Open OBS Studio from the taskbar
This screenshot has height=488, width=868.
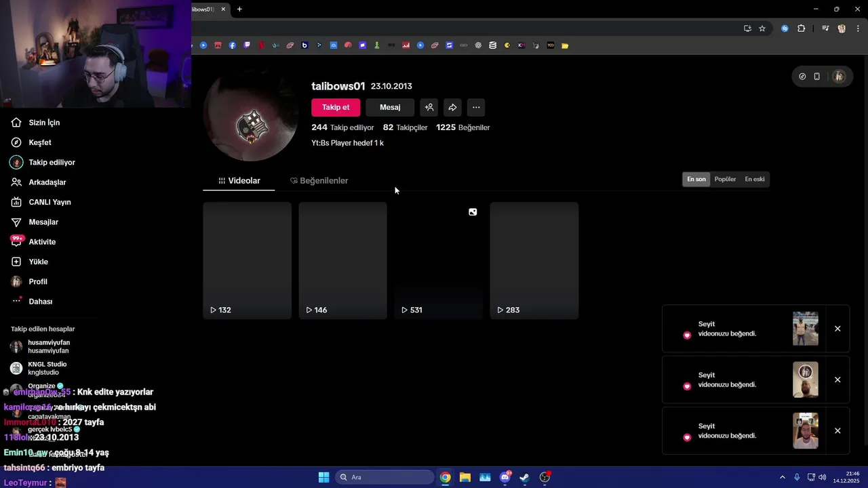(x=545, y=477)
